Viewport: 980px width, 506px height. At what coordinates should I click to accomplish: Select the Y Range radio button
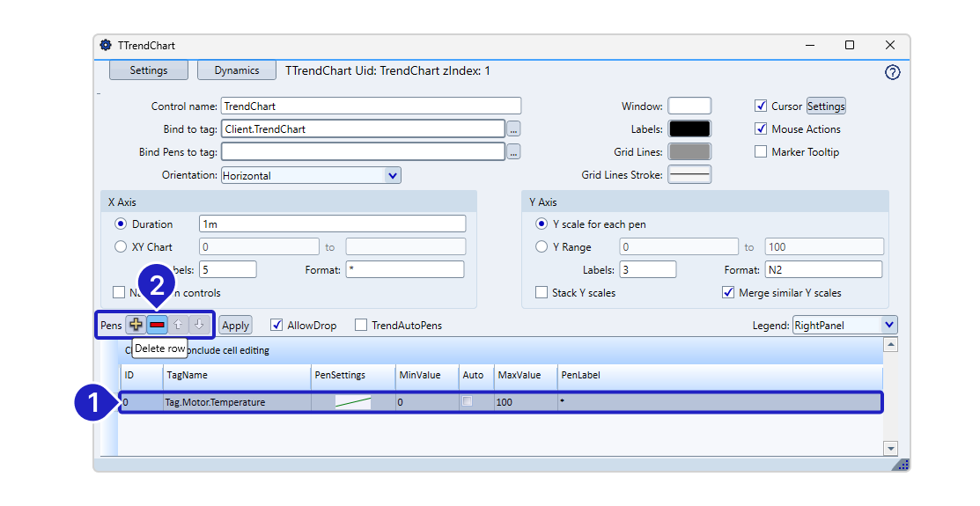[541, 247]
